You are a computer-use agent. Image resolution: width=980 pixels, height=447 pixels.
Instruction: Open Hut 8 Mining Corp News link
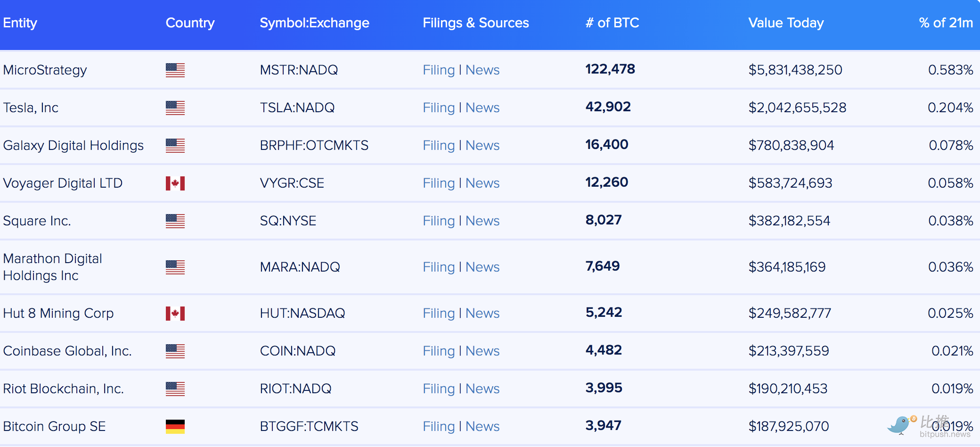pos(482,313)
